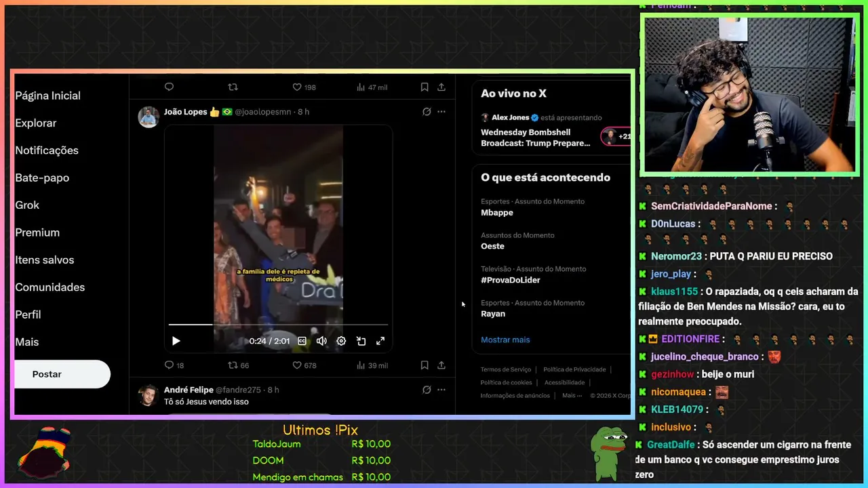Open João Lopes profile avatar
The height and width of the screenshot is (488, 868).
click(x=149, y=117)
